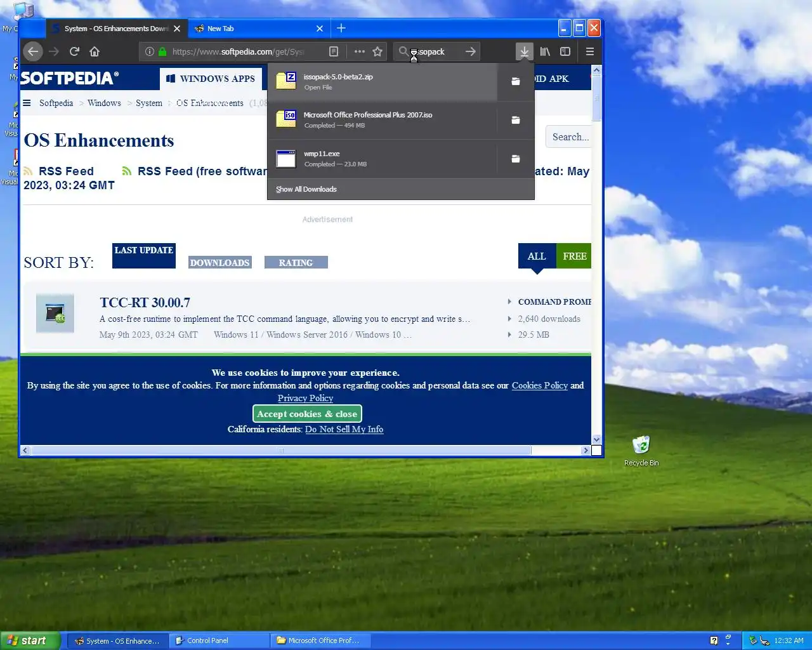The height and width of the screenshot is (650, 812).
Task: Click the page's vertical scrollbar thumb
Action: [596, 98]
